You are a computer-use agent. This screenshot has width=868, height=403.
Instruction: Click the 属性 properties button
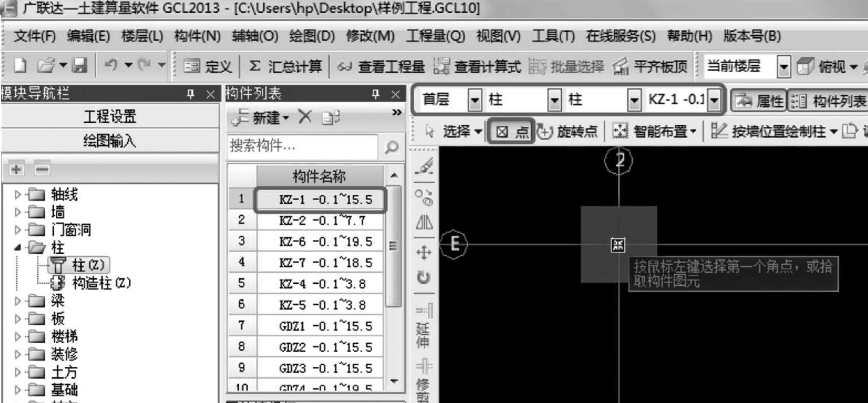(758, 101)
